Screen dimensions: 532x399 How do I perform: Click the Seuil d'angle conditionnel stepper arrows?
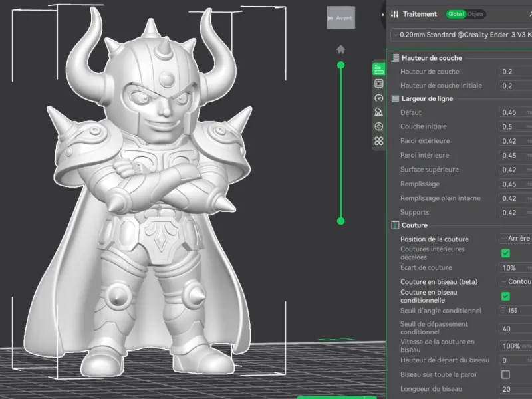503,311
